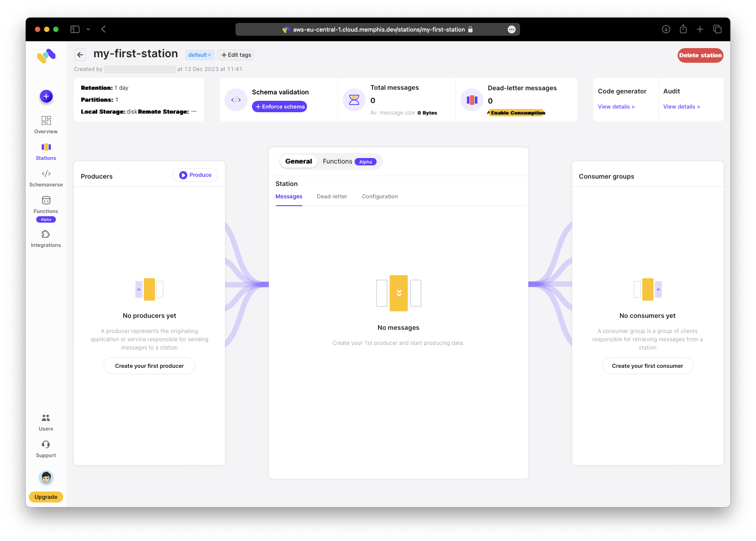
Task: Expand Safari sidebar dropdown chevron
Action: (88, 29)
